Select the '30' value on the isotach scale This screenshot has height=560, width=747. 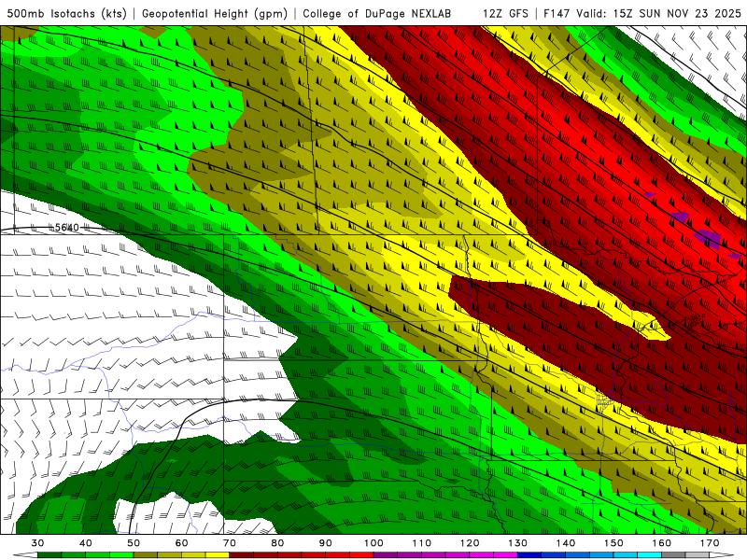pos(37,543)
